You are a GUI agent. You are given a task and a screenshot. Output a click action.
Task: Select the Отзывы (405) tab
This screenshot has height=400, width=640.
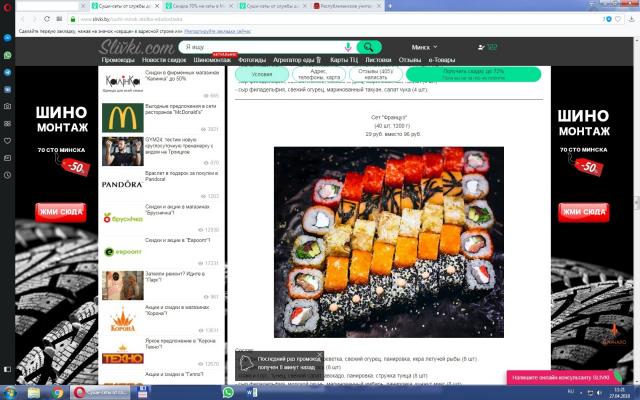pyautogui.click(x=376, y=74)
